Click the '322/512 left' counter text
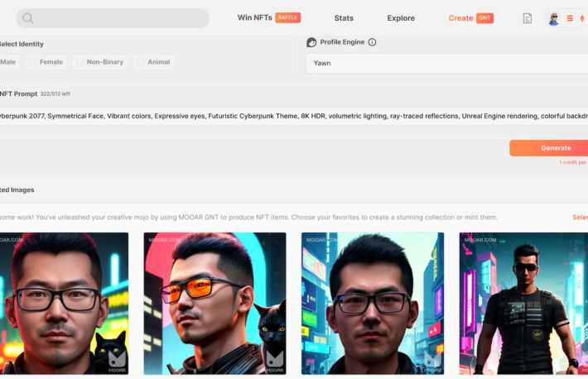The width and height of the screenshot is (588, 379). 55,94
